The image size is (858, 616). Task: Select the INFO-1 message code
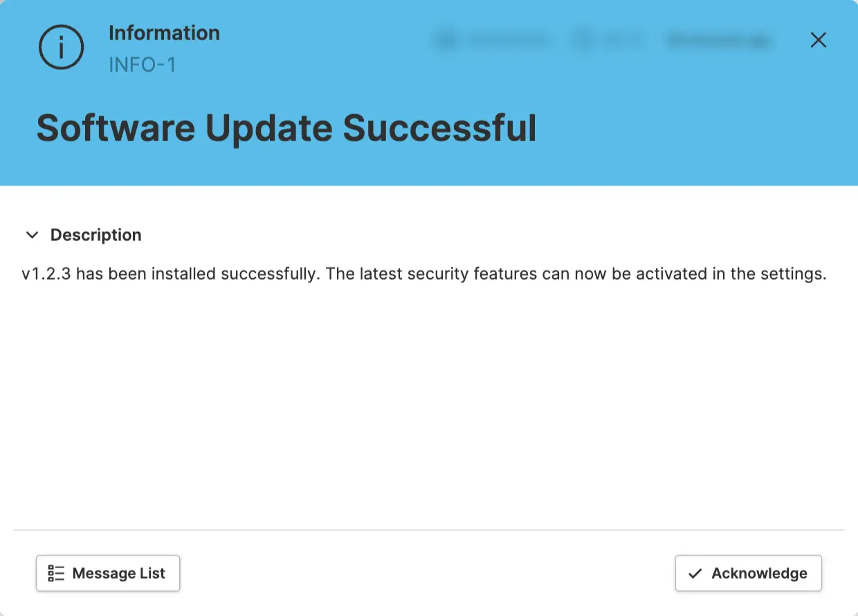[x=143, y=65]
